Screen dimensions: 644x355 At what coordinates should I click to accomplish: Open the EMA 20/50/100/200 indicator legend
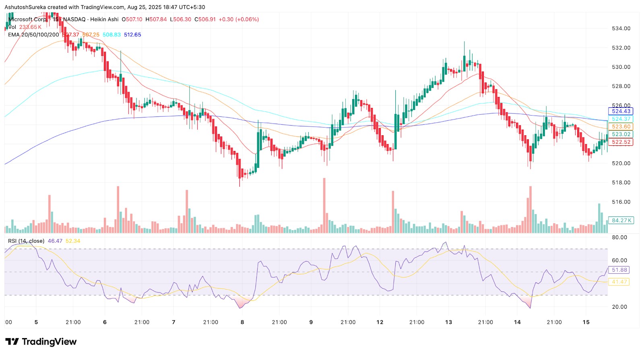[x=33, y=35]
